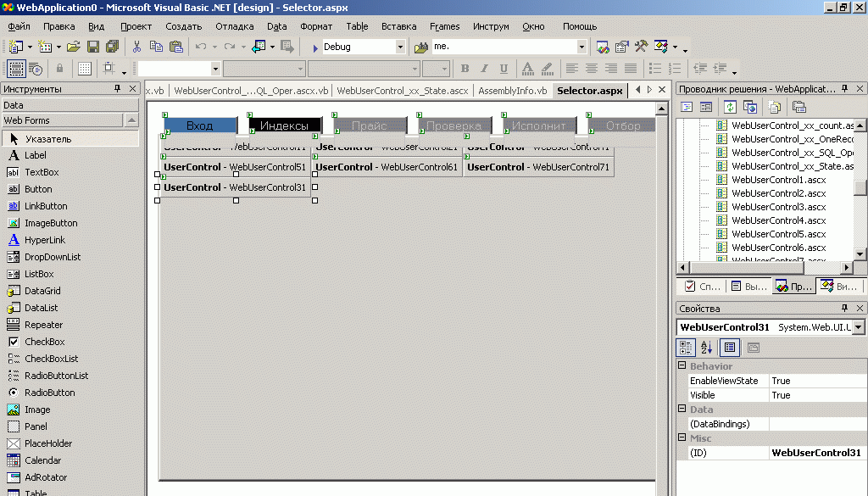The height and width of the screenshot is (496, 868).
Task: Click the bulleted list icon
Action: click(655, 69)
